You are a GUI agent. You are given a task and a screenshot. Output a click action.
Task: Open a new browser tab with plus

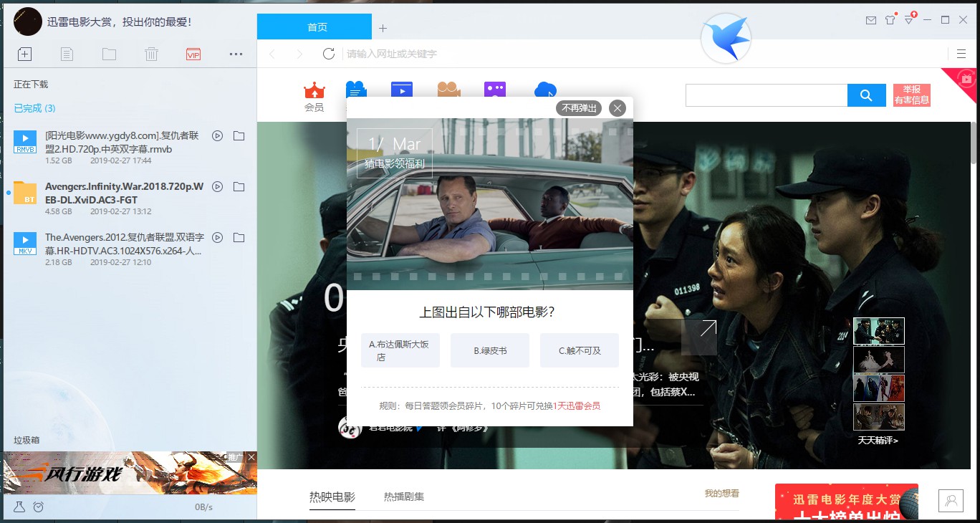(383, 28)
